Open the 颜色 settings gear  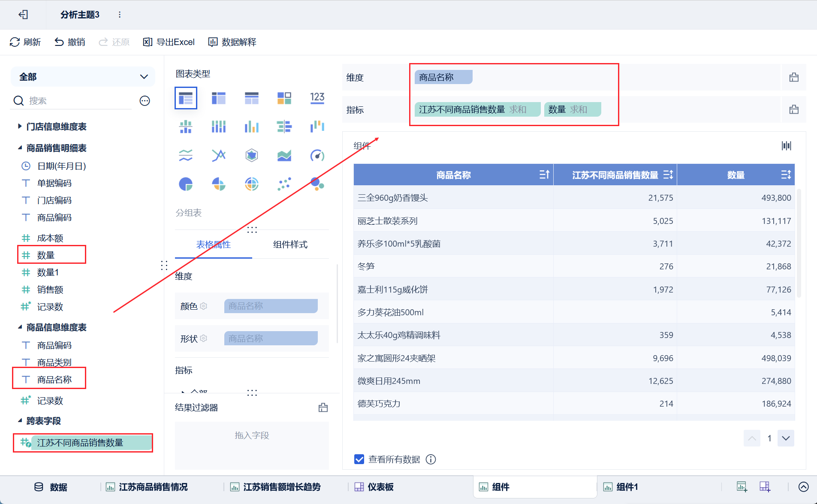click(204, 306)
